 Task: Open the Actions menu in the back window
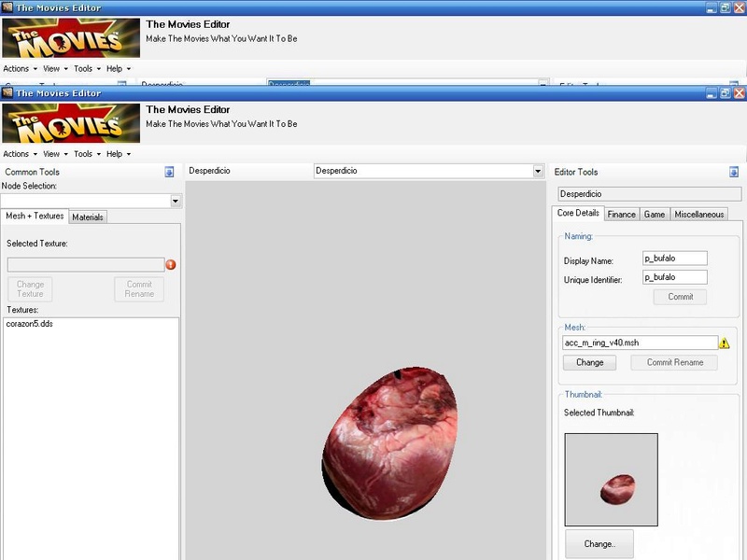(20, 68)
